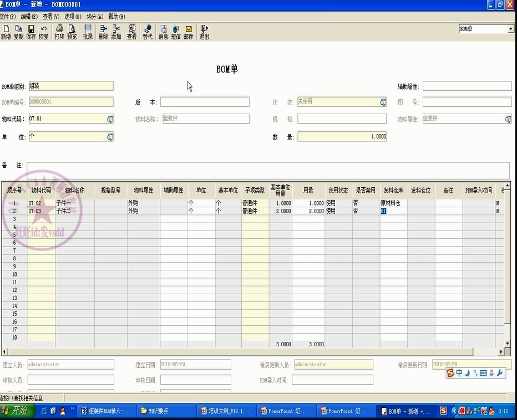Click the 图号 input field

[467, 102]
